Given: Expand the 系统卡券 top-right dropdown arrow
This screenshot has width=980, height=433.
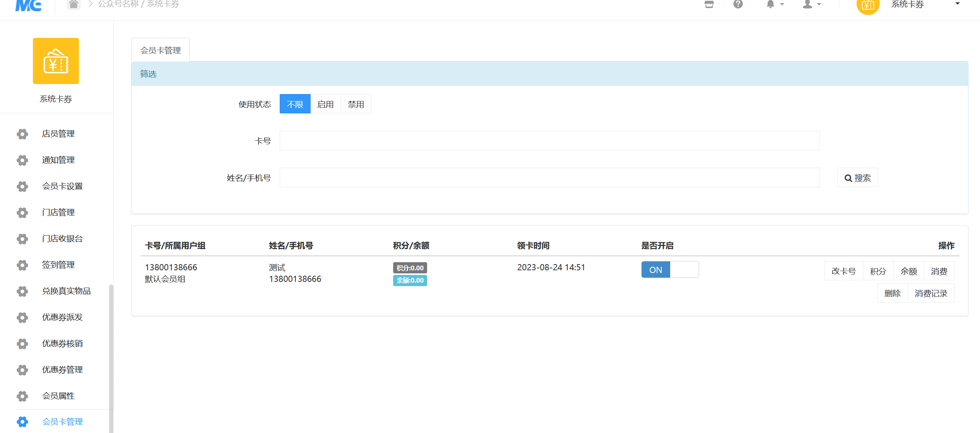Looking at the screenshot, I should pyautogui.click(x=957, y=4).
